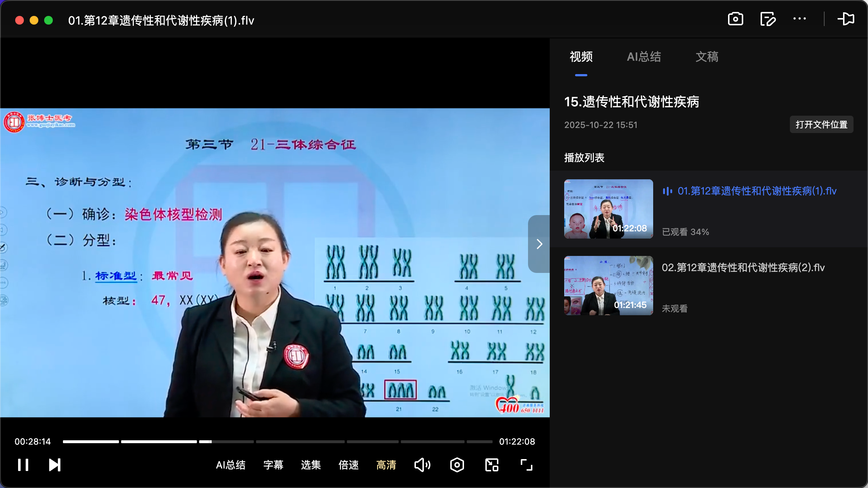Pause the video playback
Image resolution: width=868 pixels, height=488 pixels.
pos(23,465)
